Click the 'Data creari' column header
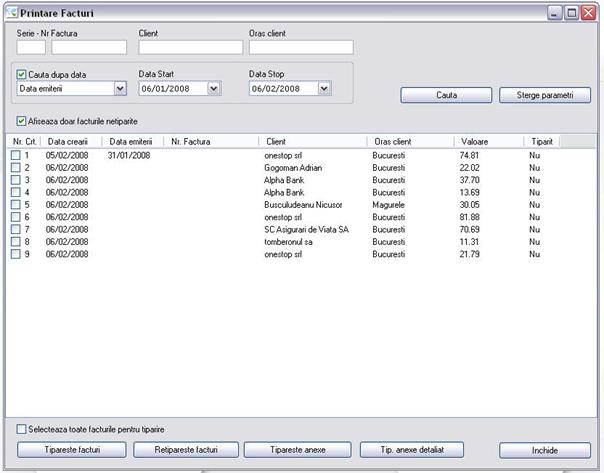Viewport: 604px width, 473px height. (70, 142)
